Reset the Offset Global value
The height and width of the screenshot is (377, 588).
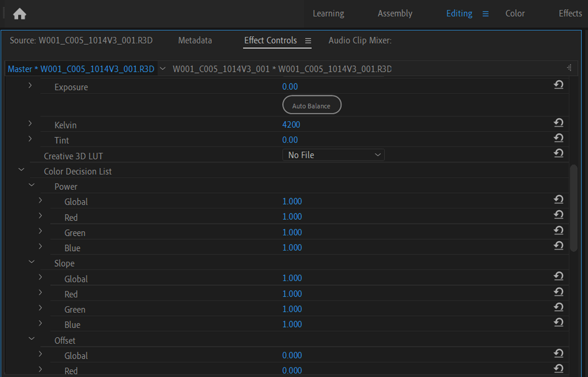coord(559,353)
